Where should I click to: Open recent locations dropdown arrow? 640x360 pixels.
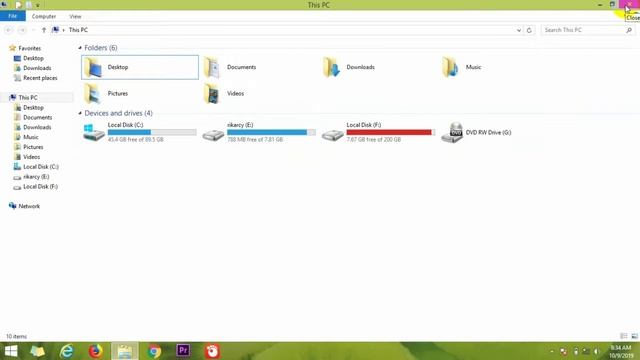tap(33, 30)
